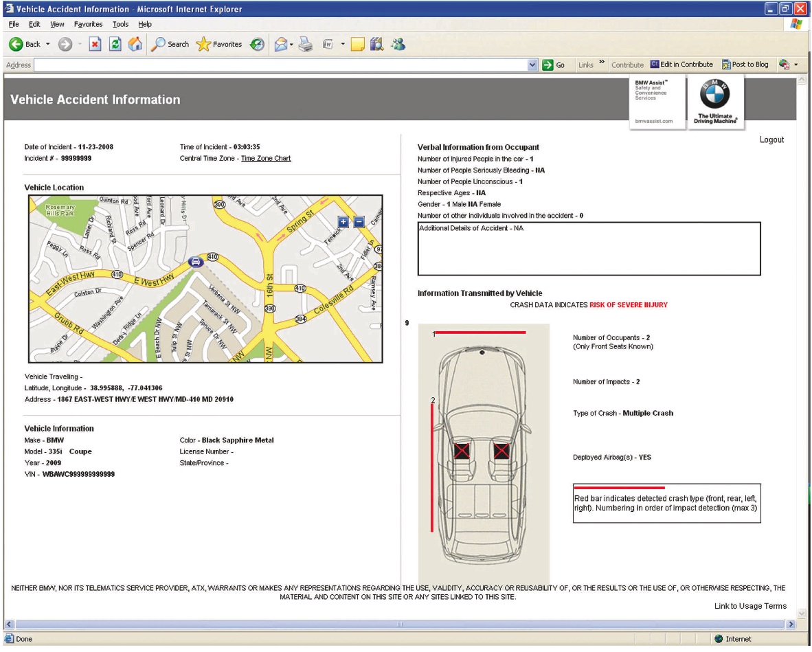Click the green Go button

[x=554, y=65]
